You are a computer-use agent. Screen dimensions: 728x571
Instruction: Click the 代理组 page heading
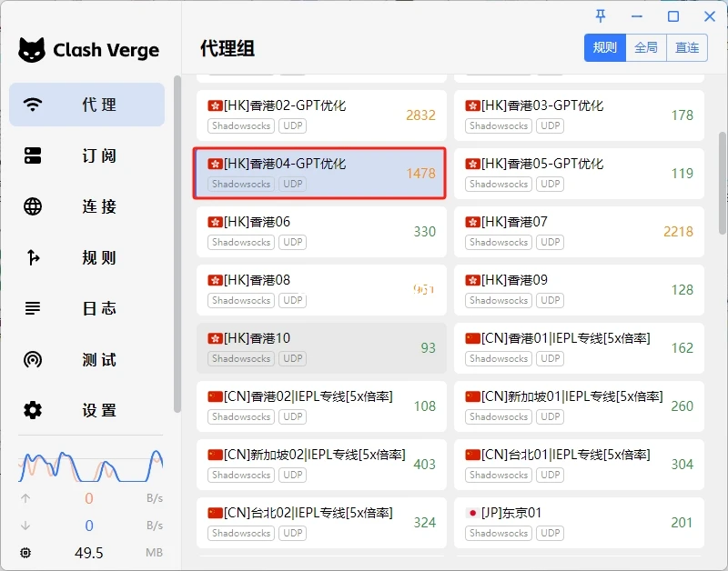click(x=227, y=49)
